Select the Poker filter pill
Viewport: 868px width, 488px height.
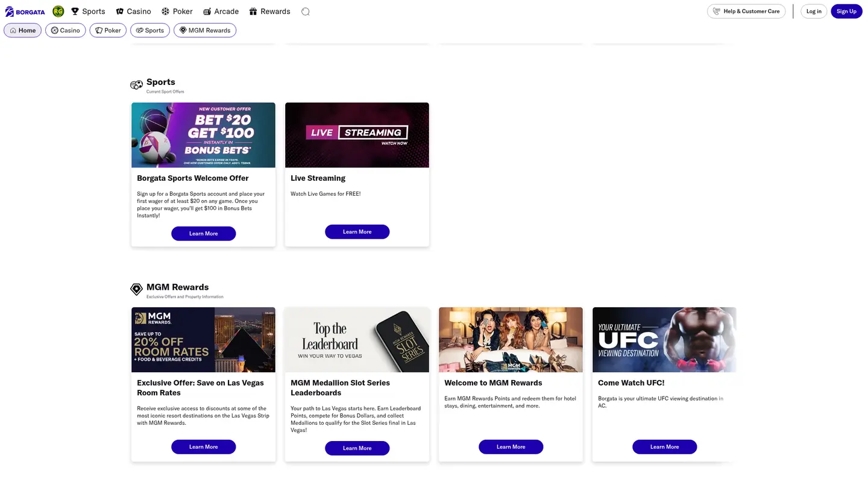(x=108, y=30)
